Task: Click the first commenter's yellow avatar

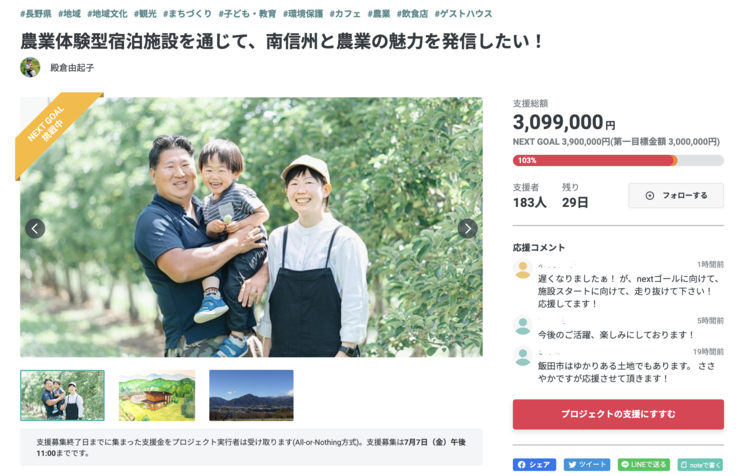Action: tap(522, 269)
